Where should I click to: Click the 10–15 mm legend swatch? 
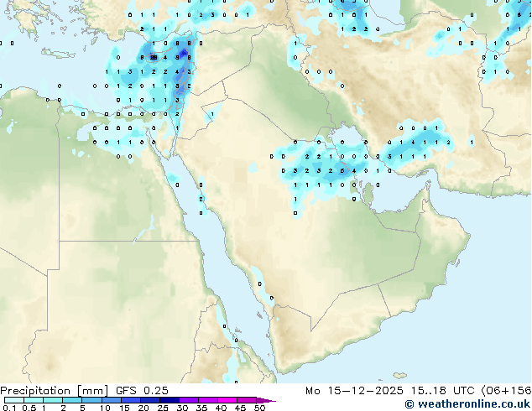(x=111, y=400)
